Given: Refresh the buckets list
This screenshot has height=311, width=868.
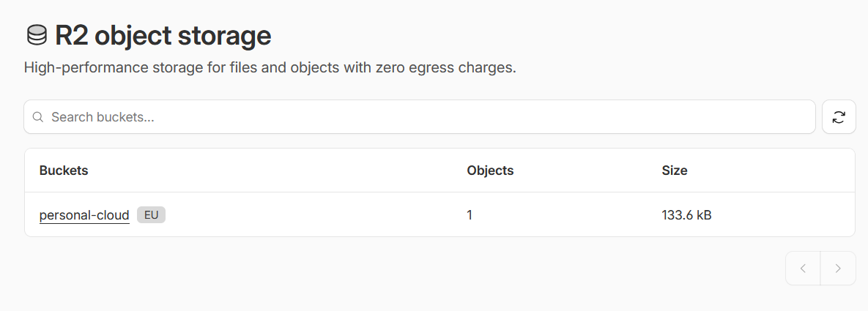Looking at the screenshot, I should click(839, 117).
